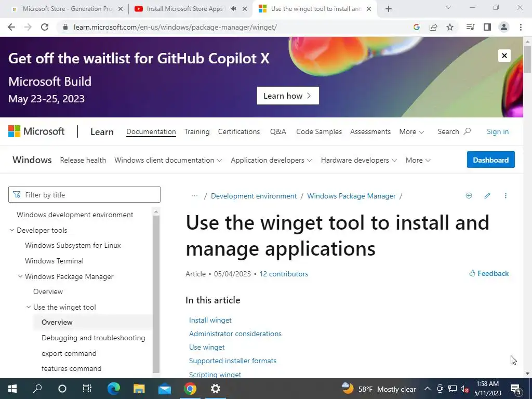532x399 pixels.
Task: Click the address bar URL
Action: pos(175,27)
